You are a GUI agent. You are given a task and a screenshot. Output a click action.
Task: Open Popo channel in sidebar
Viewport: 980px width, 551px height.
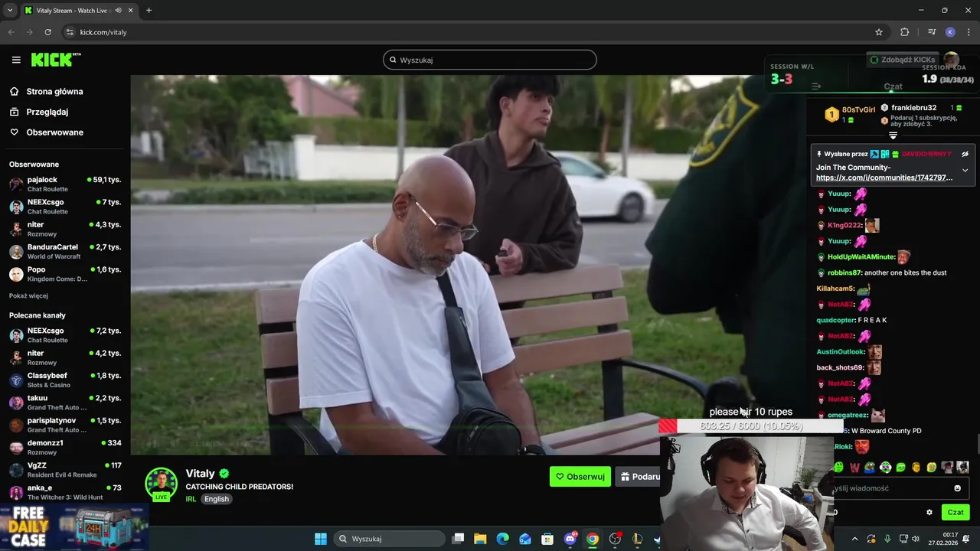(65, 274)
